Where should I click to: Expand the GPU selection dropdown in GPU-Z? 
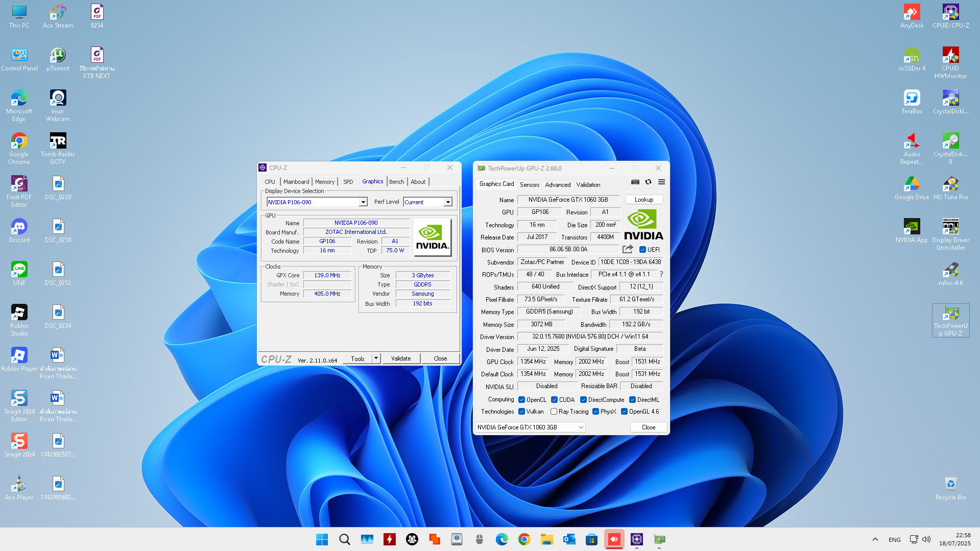pos(581,427)
